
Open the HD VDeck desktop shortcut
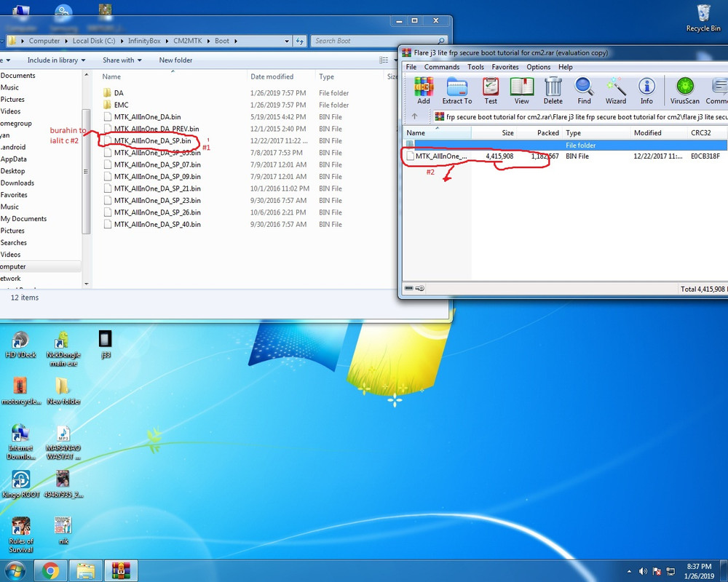coord(20,345)
